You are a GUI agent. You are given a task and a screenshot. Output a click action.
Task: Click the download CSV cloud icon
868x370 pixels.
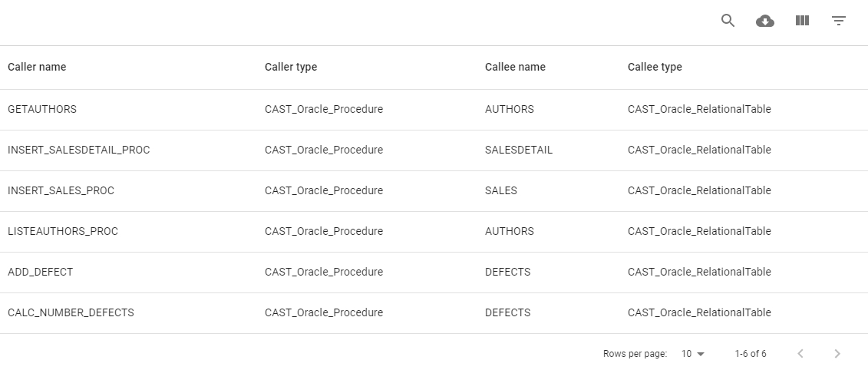pos(765,21)
